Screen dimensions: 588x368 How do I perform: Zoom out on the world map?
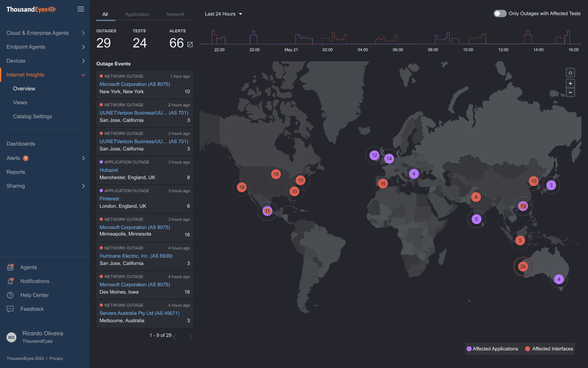click(x=570, y=92)
